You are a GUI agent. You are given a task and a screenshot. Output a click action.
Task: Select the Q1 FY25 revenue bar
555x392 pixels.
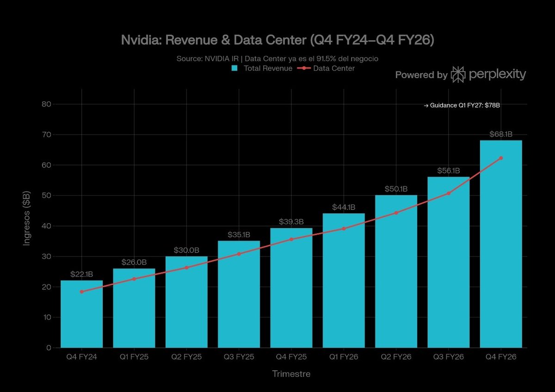[x=134, y=308]
